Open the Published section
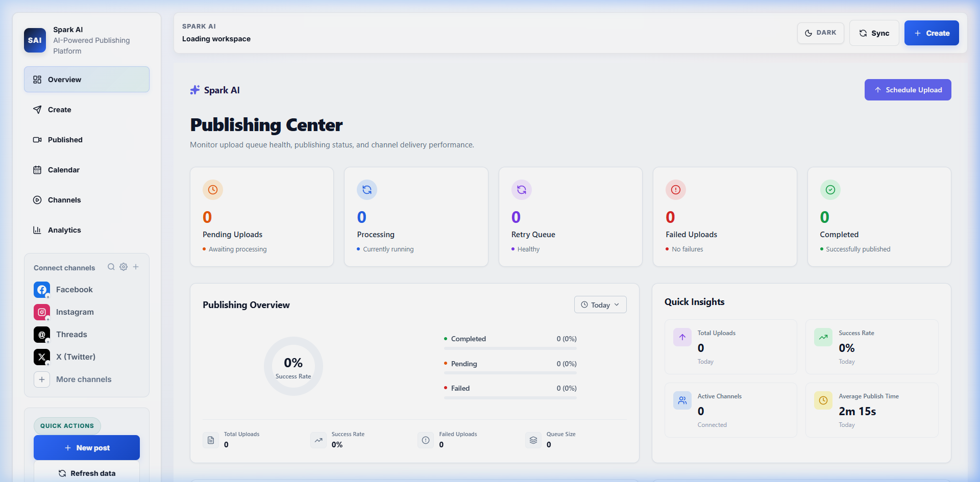This screenshot has height=482, width=980. click(x=87, y=140)
